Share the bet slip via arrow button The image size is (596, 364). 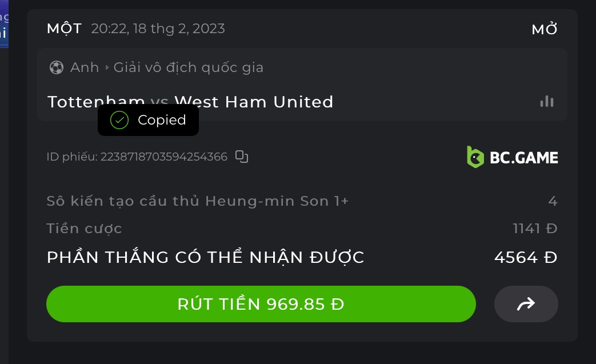[526, 304]
